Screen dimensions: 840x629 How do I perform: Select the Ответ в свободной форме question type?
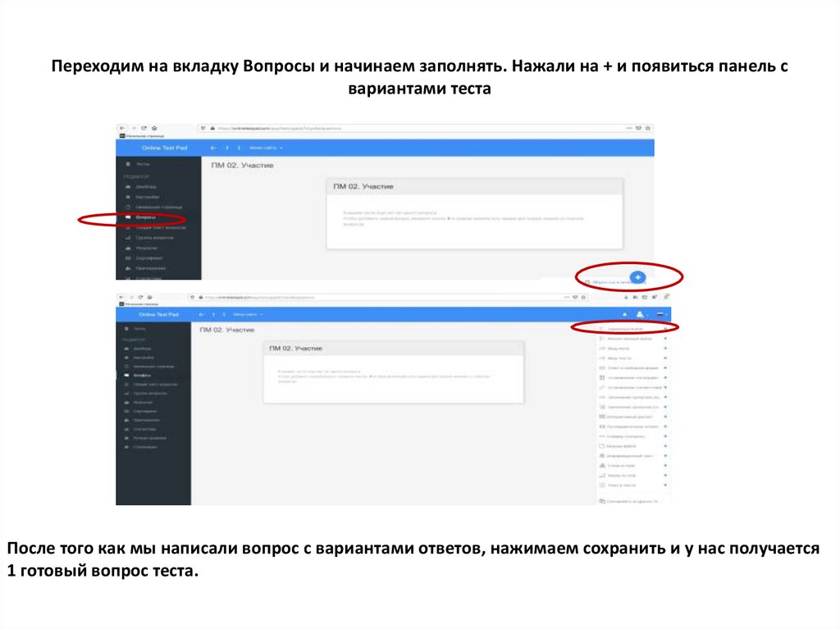pyautogui.click(x=632, y=368)
